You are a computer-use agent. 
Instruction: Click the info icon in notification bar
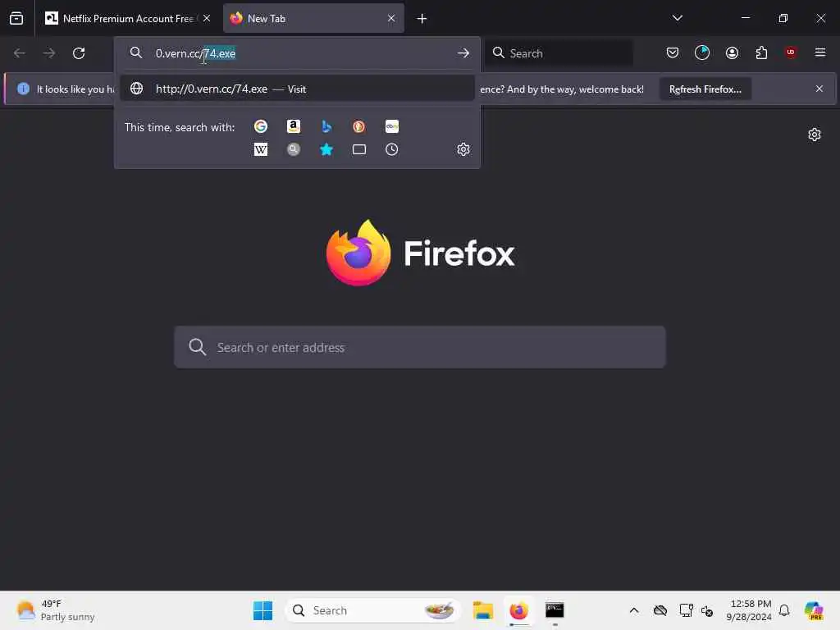[x=23, y=89]
